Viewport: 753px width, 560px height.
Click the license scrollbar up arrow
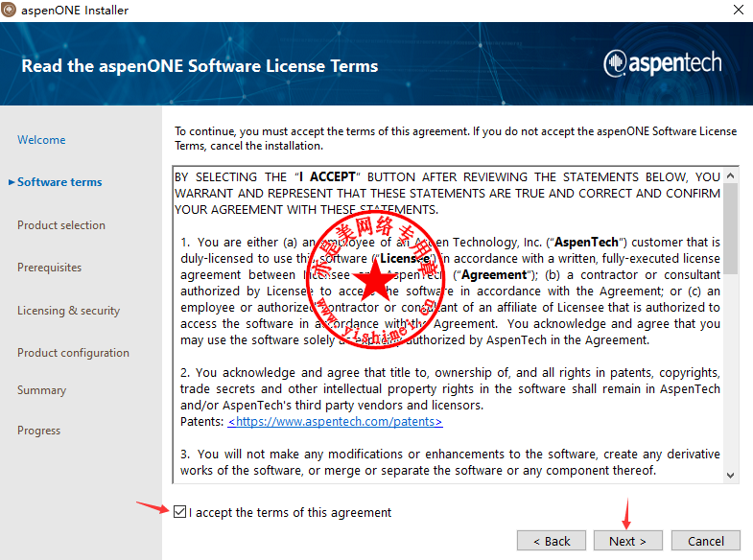coord(730,175)
